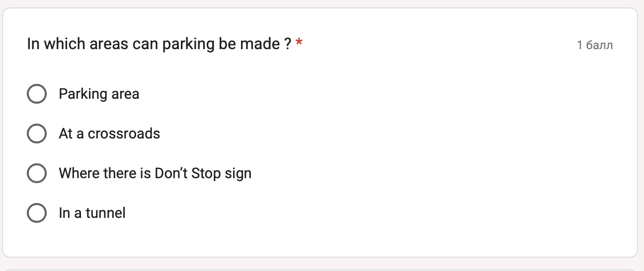Click the question mark ending the question

[288, 44]
